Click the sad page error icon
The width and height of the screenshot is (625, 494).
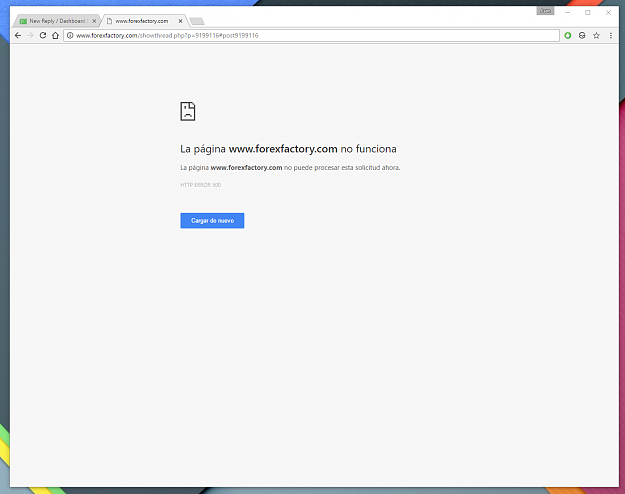pos(188,111)
